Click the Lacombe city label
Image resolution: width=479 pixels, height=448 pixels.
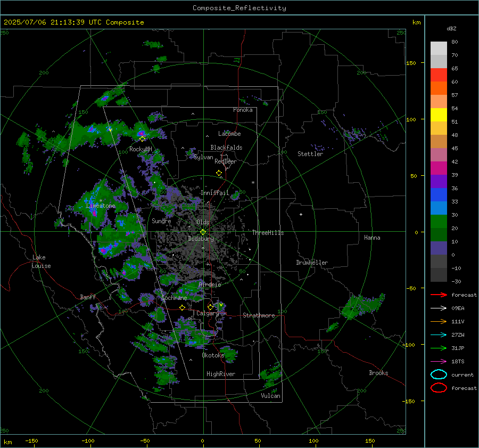229,134
